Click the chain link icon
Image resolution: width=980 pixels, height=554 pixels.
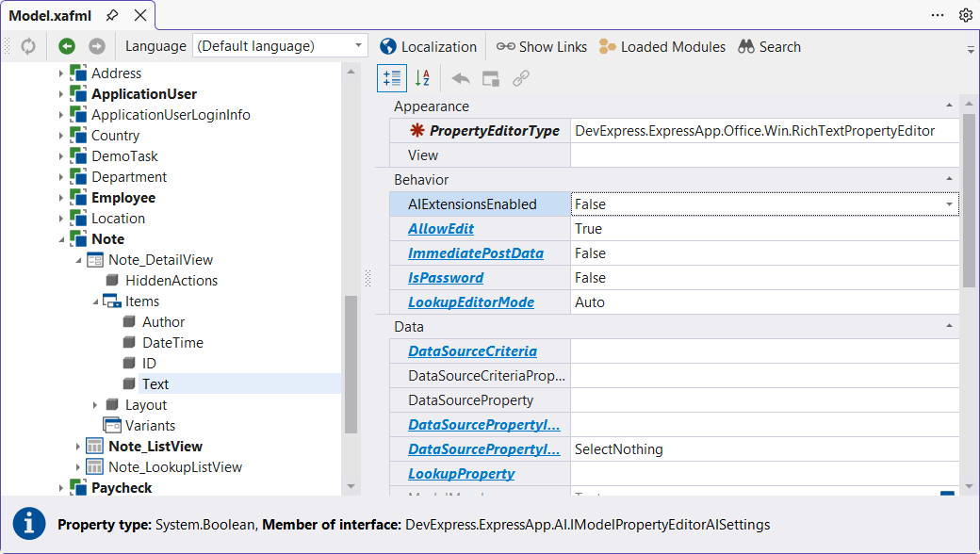pyautogui.click(x=520, y=78)
